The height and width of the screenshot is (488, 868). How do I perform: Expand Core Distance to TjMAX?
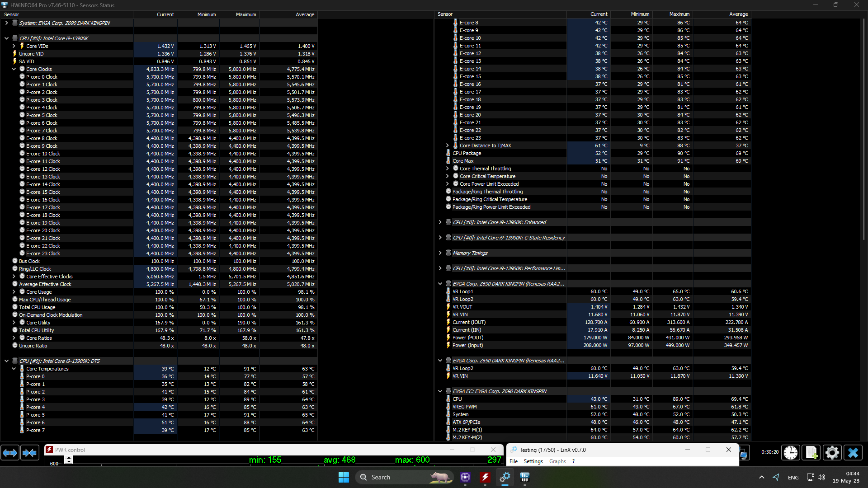pyautogui.click(x=448, y=145)
